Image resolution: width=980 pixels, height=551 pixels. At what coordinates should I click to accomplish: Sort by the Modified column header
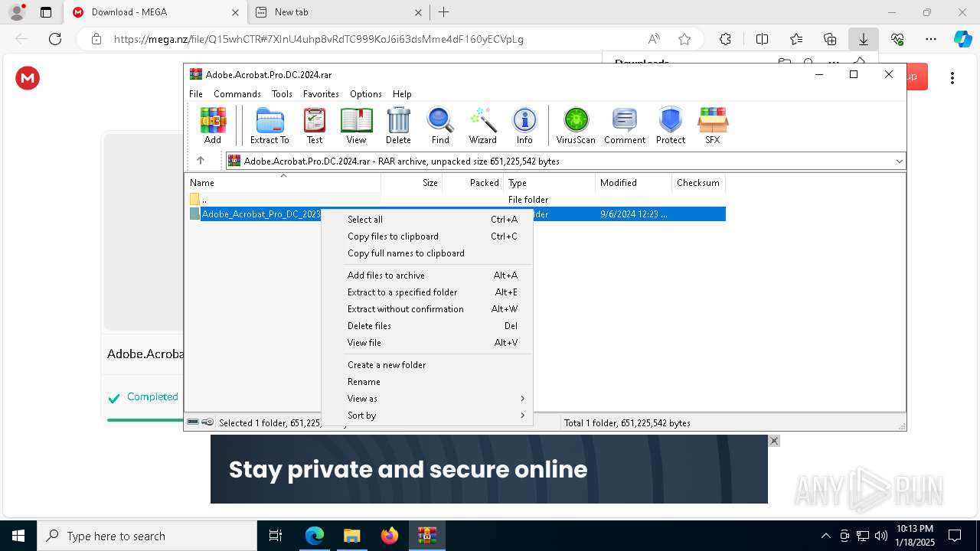point(634,183)
